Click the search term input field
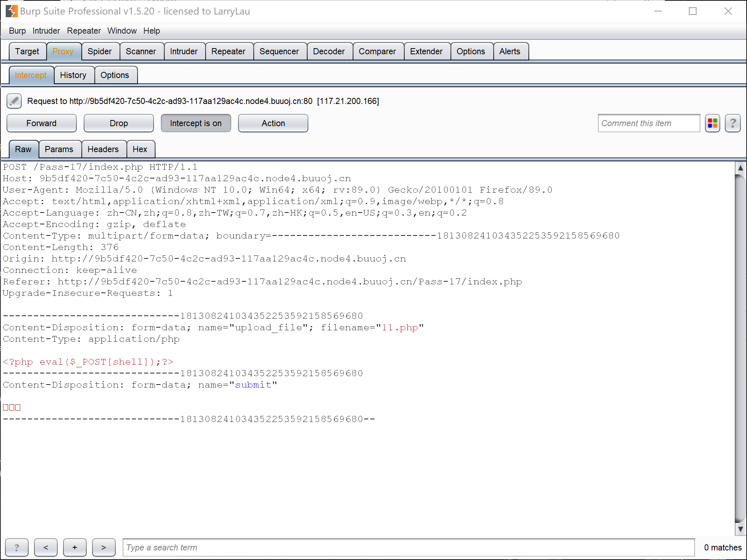This screenshot has height=560, width=747. 408,547
